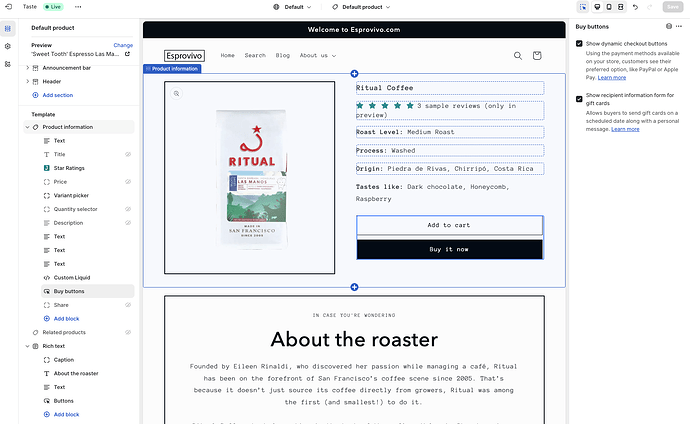The image size is (690, 424).
Task: Open Buy buttons panel three-dot menu
Action: tap(679, 26)
